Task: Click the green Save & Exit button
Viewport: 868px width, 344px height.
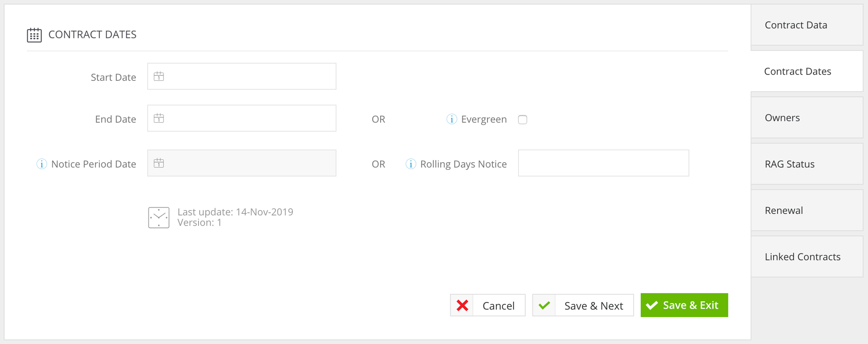Action: 684,305
